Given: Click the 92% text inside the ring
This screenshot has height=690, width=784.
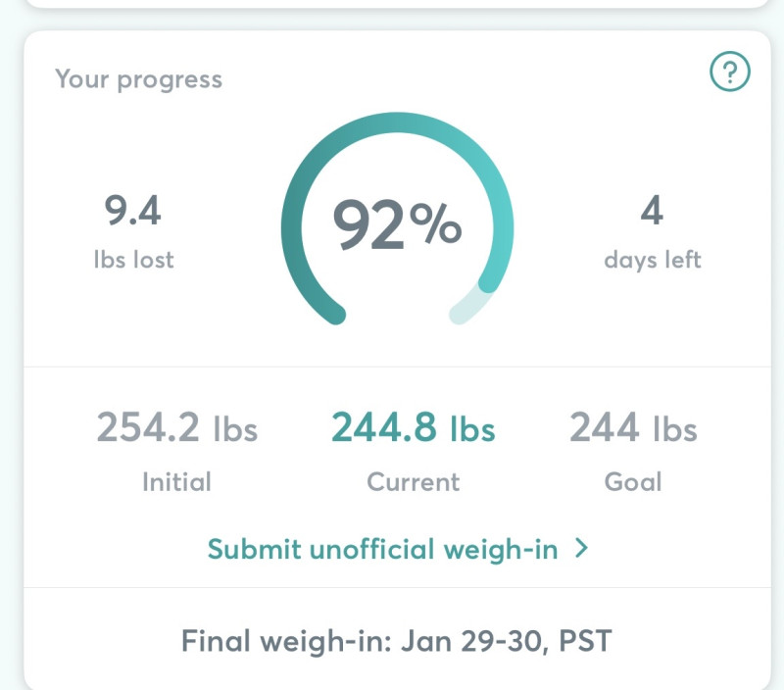Looking at the screenshot, I should tap(397, 224).
